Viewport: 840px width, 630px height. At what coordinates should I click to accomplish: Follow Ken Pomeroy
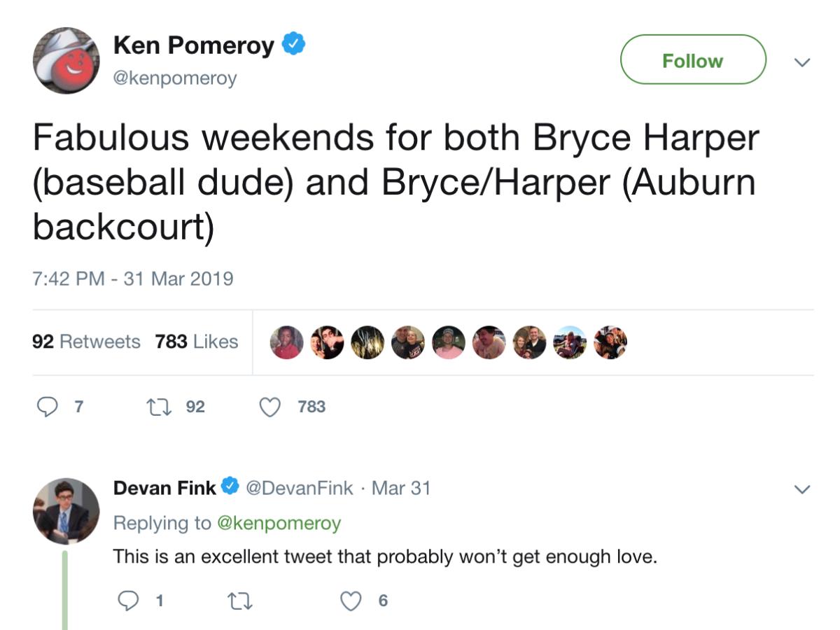[692, 59]
